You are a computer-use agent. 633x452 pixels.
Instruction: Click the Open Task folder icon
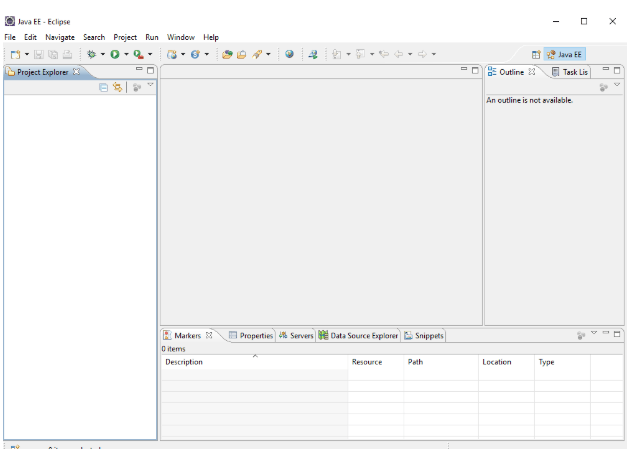pos(241,54)
